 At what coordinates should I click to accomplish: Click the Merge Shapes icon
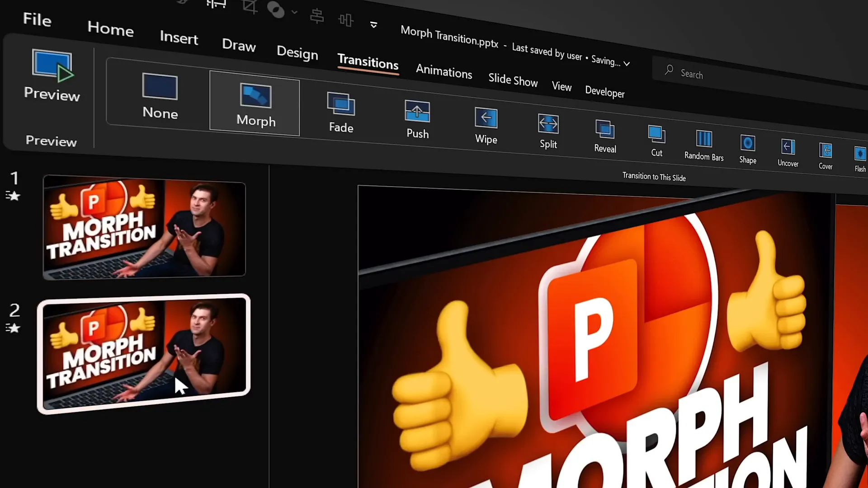point(276,9)
